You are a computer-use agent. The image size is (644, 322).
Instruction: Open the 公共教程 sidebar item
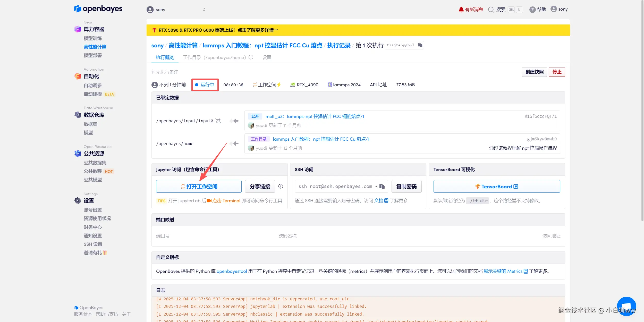[x=93, y=171]
